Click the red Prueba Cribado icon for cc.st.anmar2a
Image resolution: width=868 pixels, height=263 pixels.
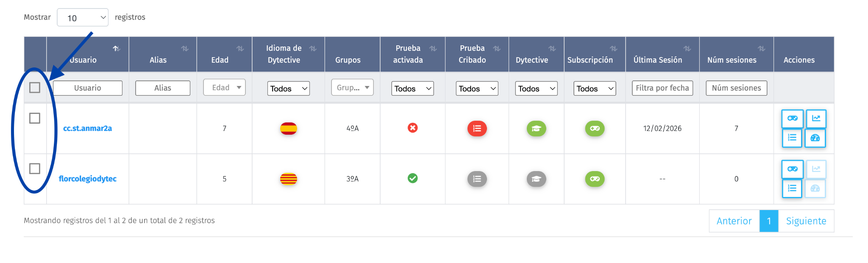pos(477,128)
